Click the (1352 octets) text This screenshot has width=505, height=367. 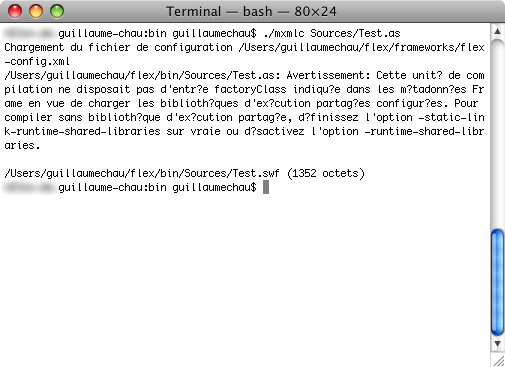click(326, 174)
